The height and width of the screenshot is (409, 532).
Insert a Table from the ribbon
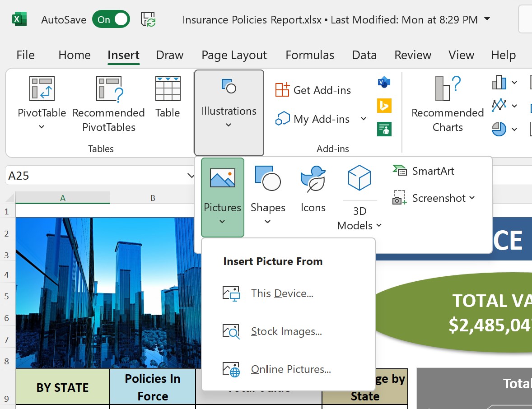click(x=168, y=97)
